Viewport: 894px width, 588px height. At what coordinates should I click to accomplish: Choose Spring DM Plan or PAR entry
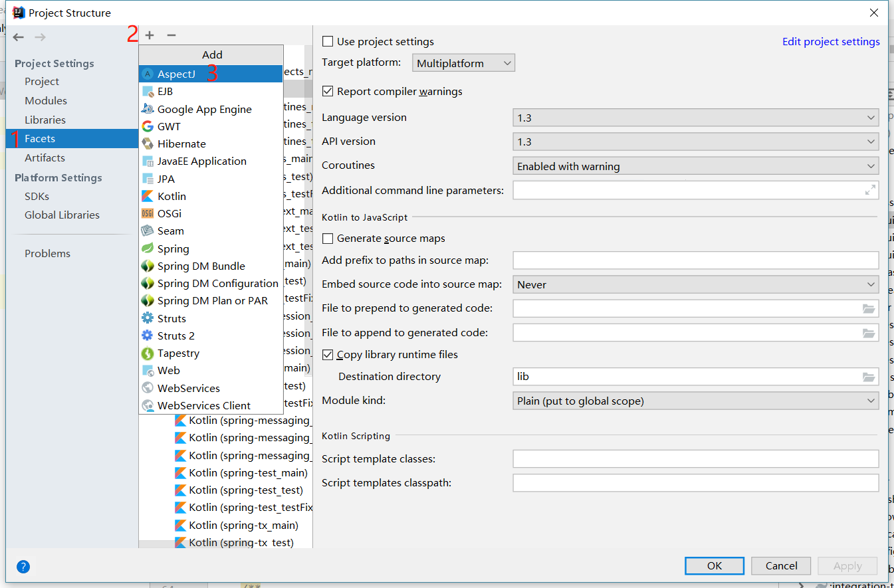point(211,300)
